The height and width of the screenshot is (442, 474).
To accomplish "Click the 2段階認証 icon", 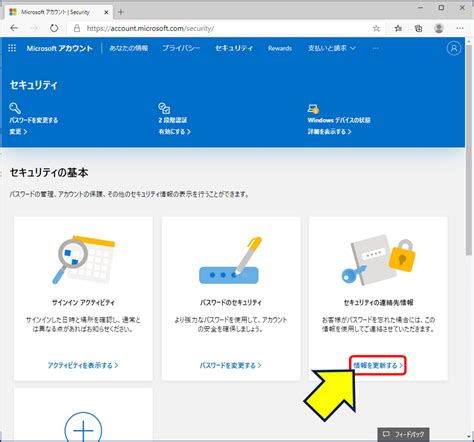I will click(164, 108).
